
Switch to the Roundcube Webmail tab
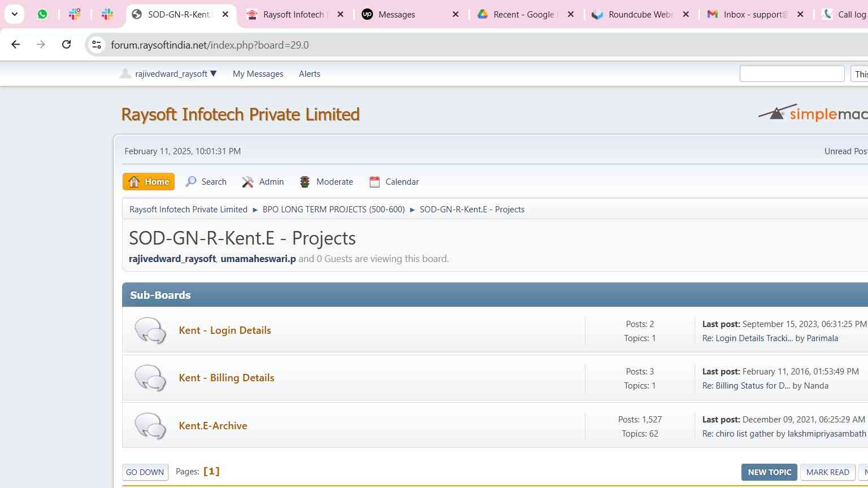point(640,14)
